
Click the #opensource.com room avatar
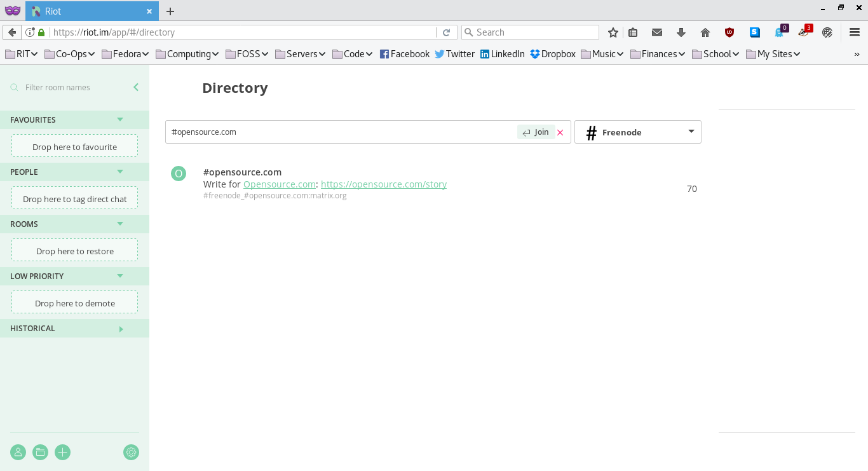(x=179, y=174)
